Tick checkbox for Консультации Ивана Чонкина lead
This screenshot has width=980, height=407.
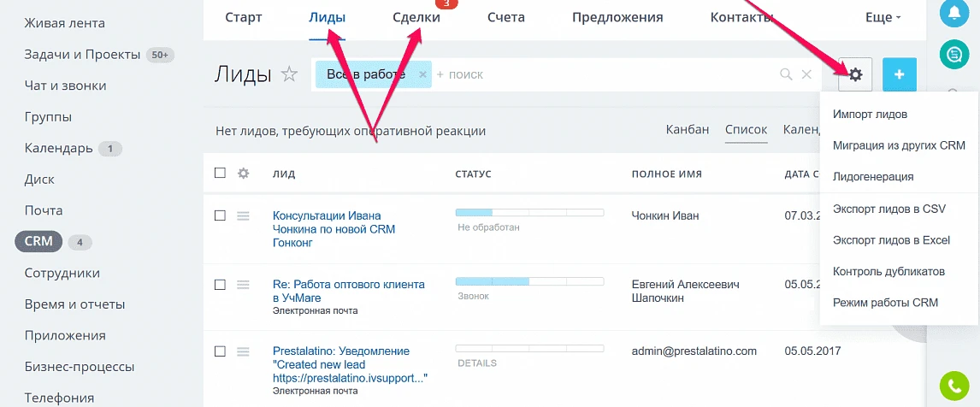(x=220, y=215)
